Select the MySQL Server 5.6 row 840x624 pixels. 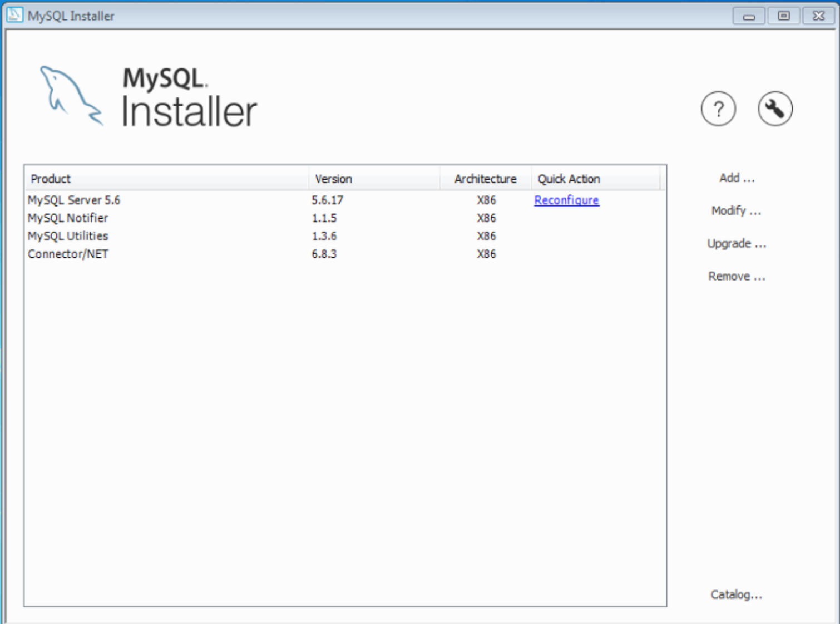pyautogui.click(x=75, y=200)
